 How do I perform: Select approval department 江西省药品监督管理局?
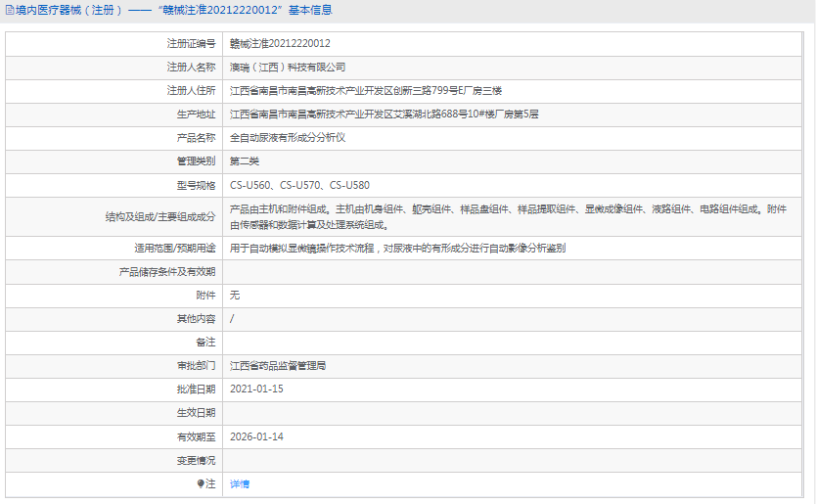[x=278, y=366]
